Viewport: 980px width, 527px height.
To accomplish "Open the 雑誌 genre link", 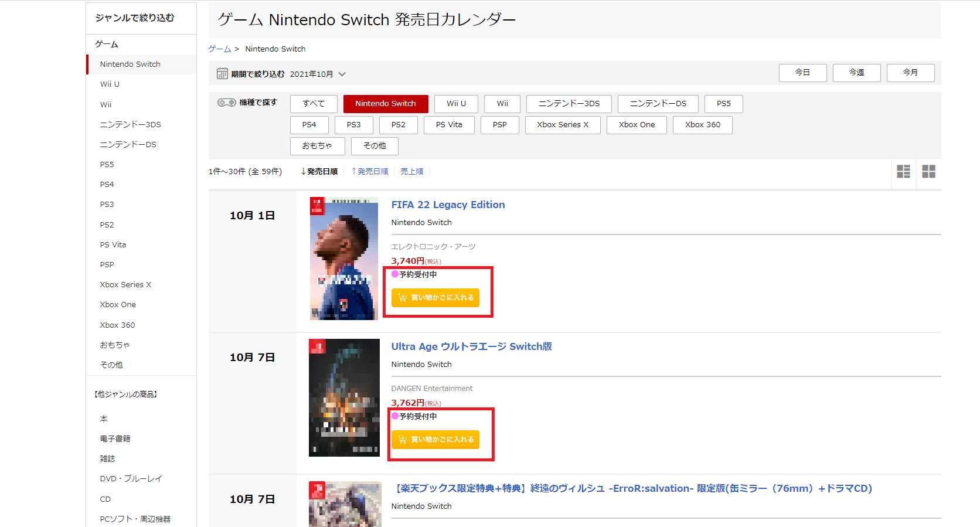I will 107,459.
